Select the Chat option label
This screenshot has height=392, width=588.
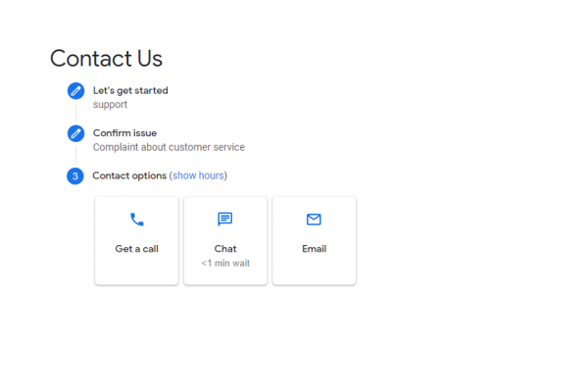tap(225, 249)
